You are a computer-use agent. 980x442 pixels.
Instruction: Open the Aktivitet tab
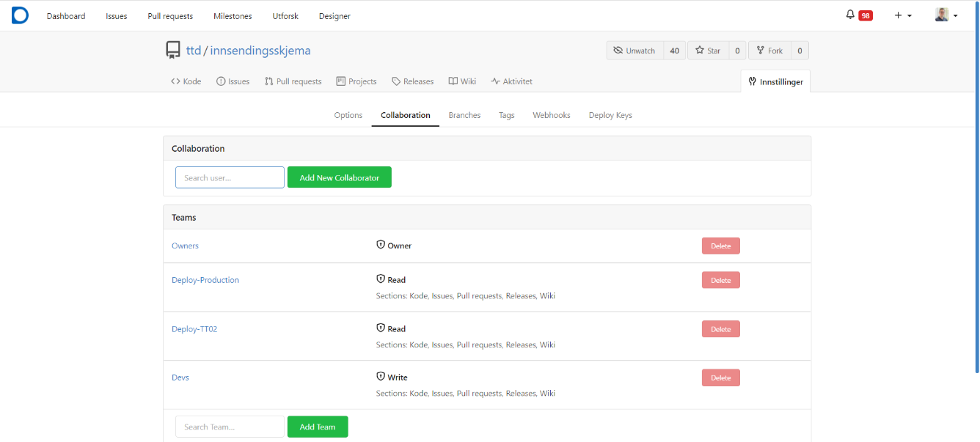(x=511, y=81)
